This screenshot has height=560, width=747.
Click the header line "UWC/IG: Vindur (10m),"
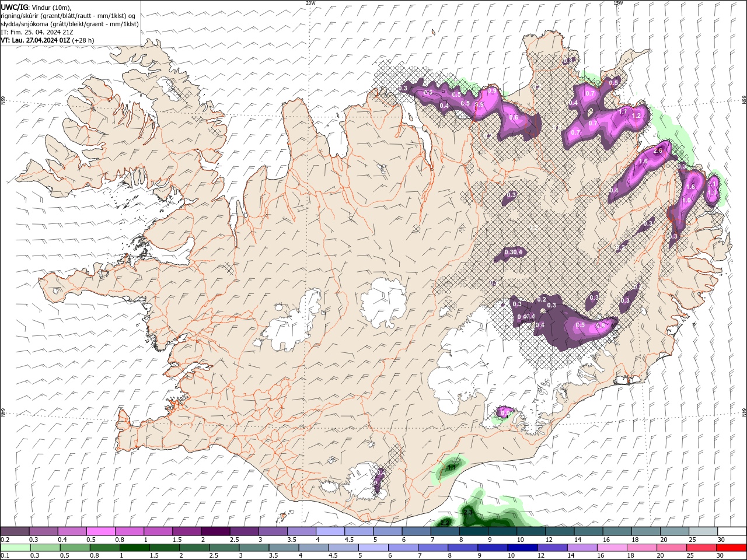[x=36, y=7]
